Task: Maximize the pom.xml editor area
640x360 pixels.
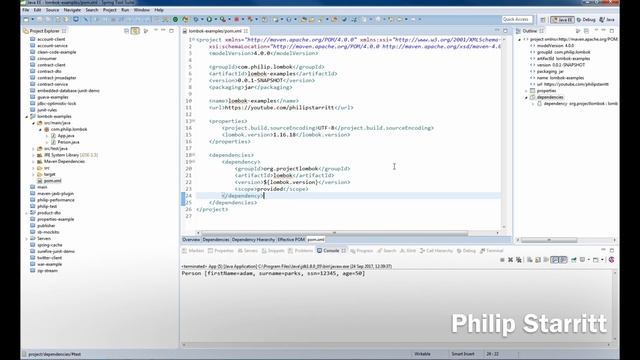Action: coord(505,31)
